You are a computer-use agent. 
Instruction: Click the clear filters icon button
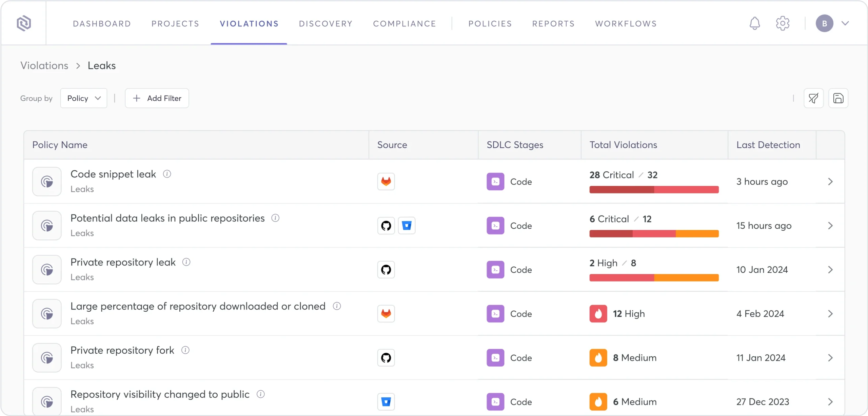coord(813,98)
